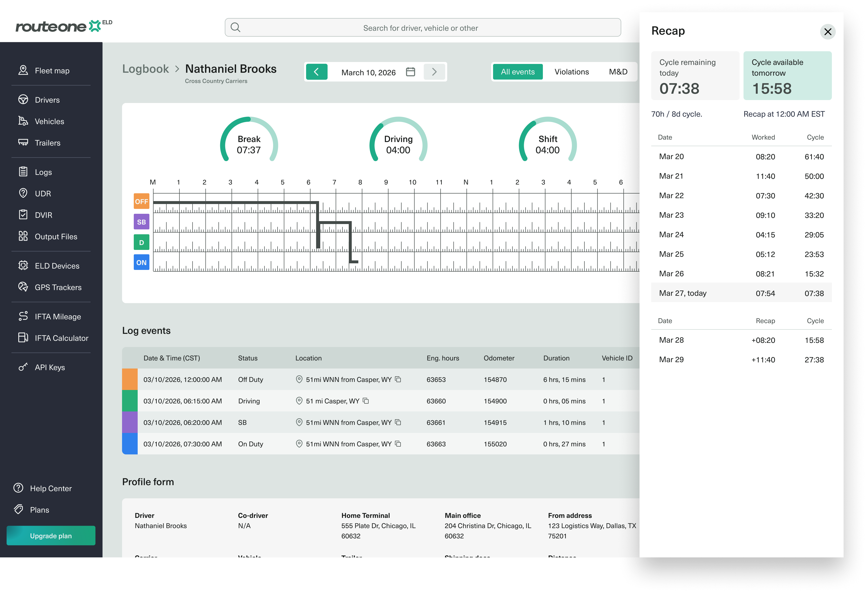The width and height of the screenshot is (868, 594).
Task: Close the Recap panel
Action: coord(828,32)
